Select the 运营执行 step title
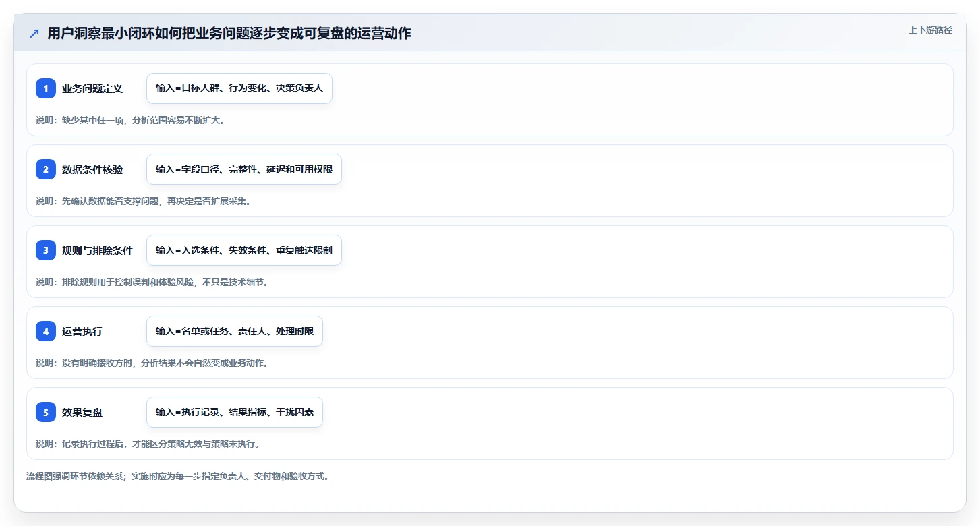The height and width of the screenshot is (526, 980). point(82,331)
